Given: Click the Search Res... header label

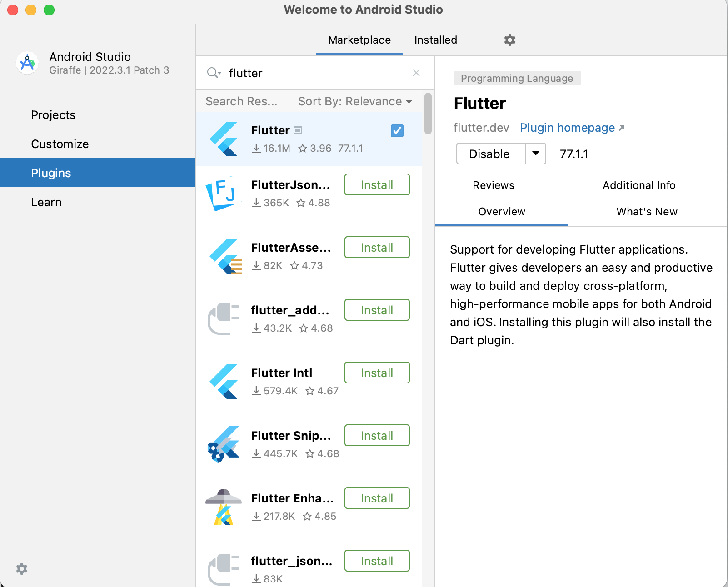Looking at the screenshot, I should 241,101.
